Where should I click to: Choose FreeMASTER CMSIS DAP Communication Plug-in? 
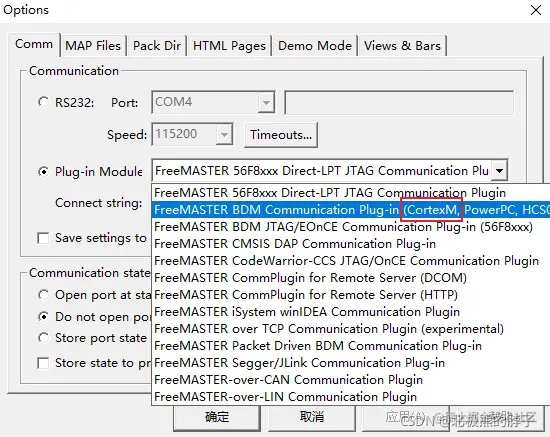point(351,244)
